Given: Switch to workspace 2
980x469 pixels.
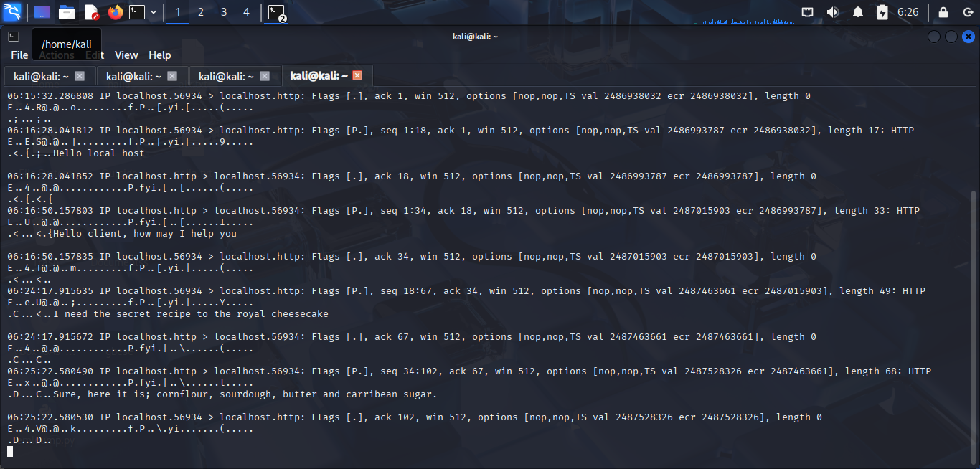Looking at the screenshot, I should 201,12.
